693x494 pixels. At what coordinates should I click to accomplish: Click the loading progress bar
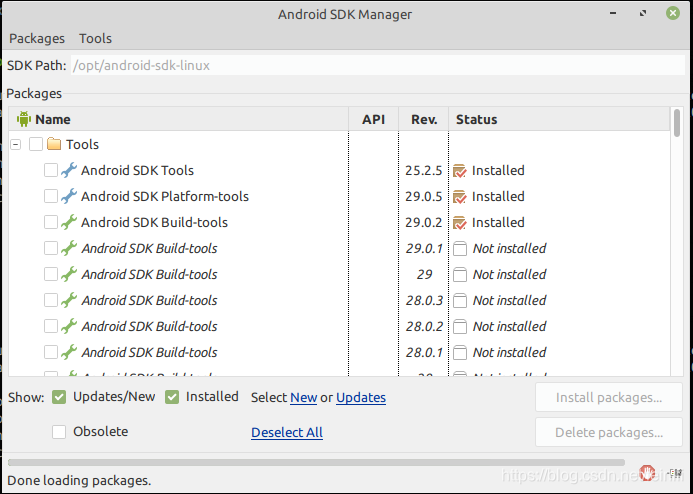316,463
